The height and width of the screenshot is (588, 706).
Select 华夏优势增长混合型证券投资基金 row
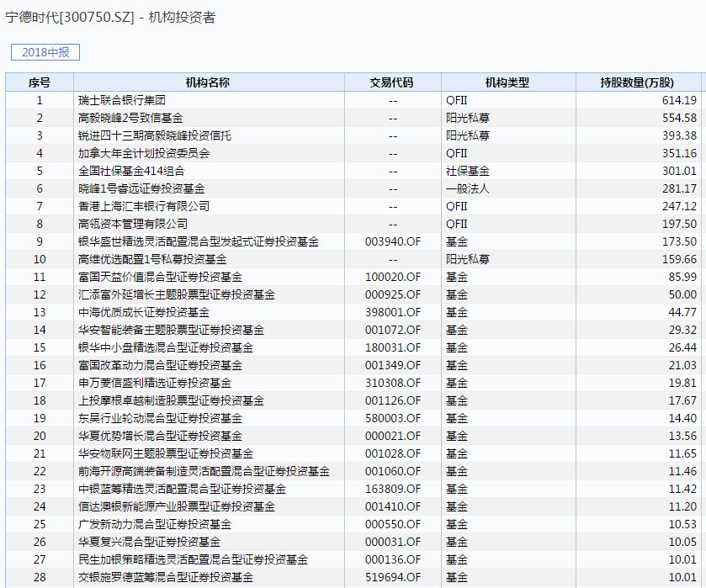tap(160, 436)
